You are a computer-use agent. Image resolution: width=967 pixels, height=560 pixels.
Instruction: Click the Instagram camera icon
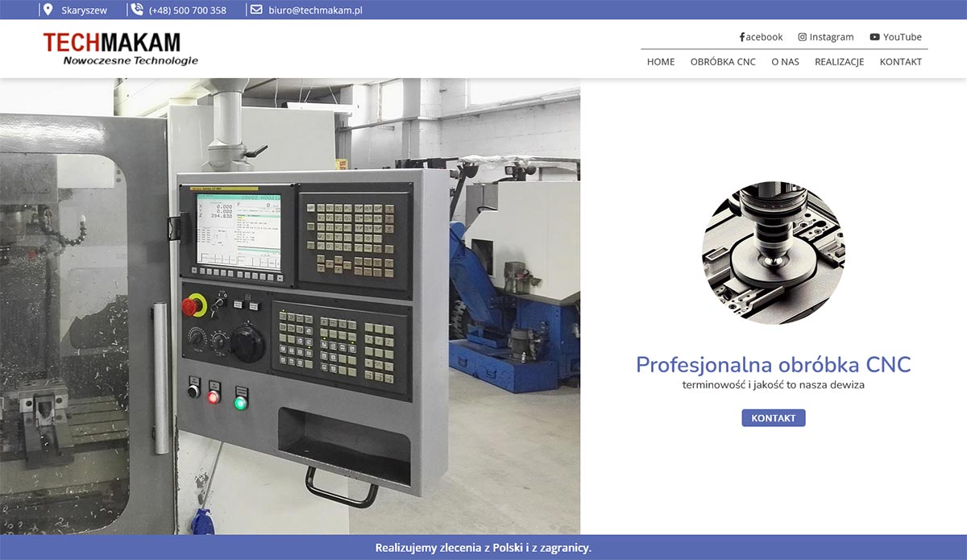pos(803,37)
